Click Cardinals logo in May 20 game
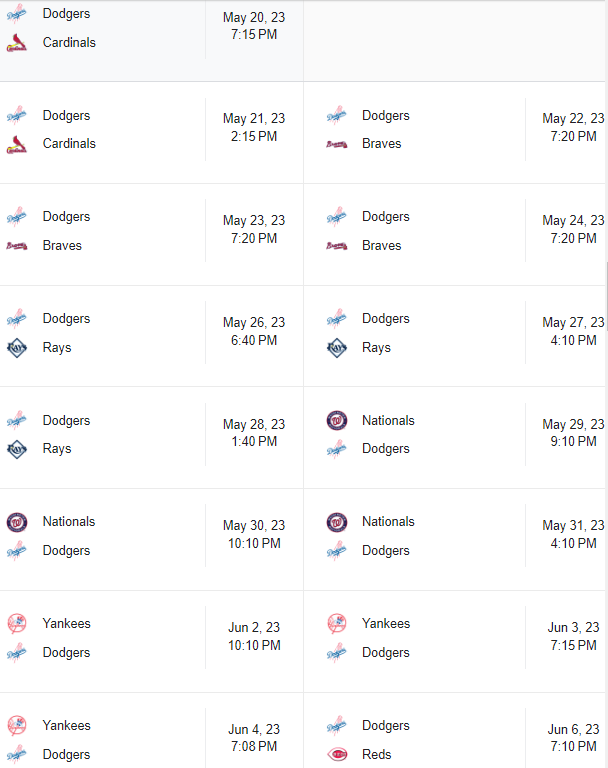Image resolution: width=608 pixels, height=768 pixels. click(x=17, y=43)
